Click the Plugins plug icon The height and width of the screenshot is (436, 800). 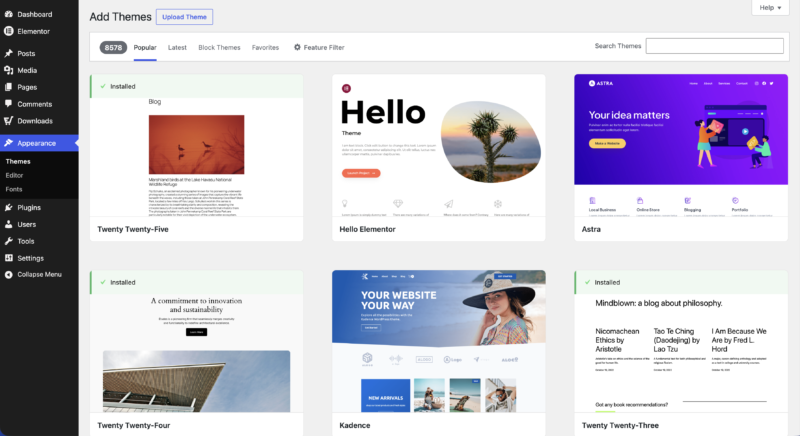click(9, 207)
